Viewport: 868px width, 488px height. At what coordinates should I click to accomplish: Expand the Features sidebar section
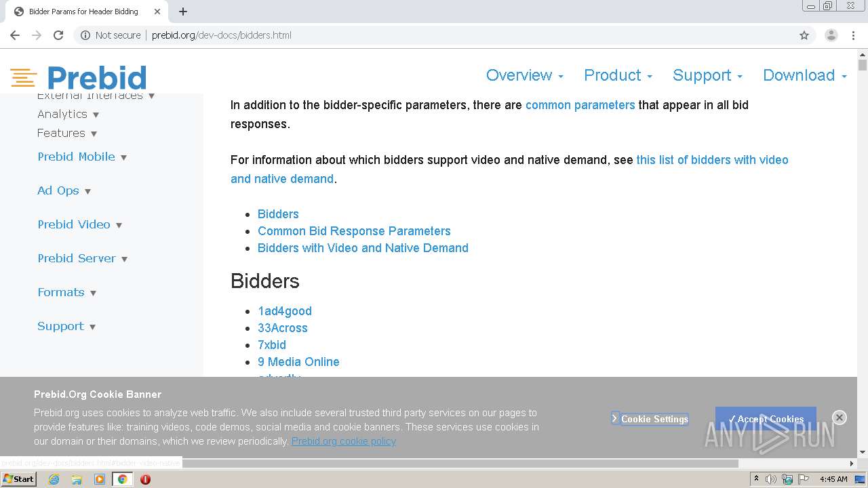(x=66, y=133)
